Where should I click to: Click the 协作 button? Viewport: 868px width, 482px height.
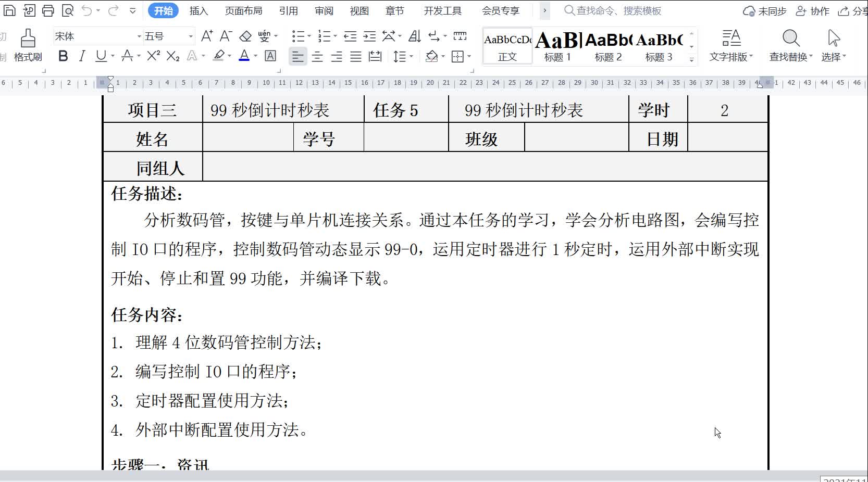[813, 11]
